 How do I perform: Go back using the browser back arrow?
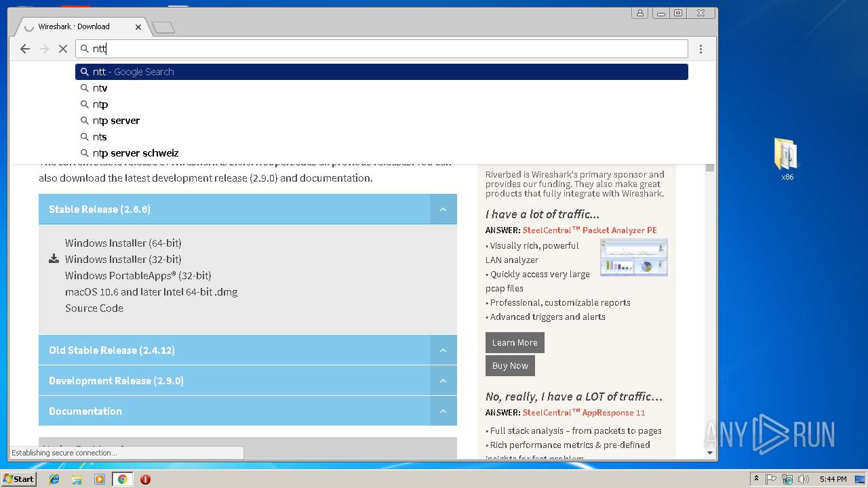(x=25, y=49)
